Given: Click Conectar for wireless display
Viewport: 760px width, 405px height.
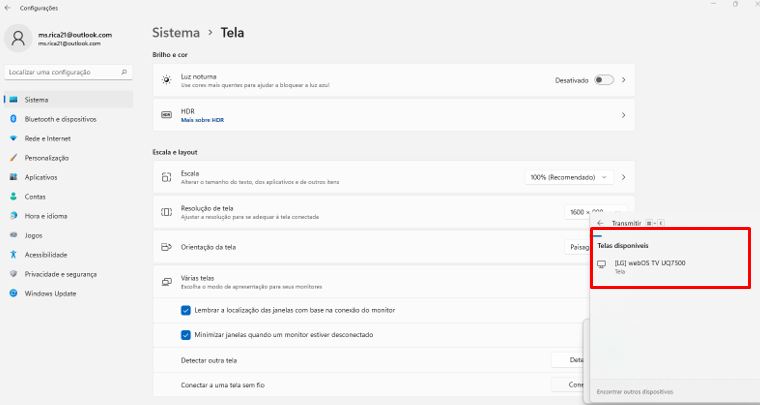Looking at the screenshot, I should point(568,385).
